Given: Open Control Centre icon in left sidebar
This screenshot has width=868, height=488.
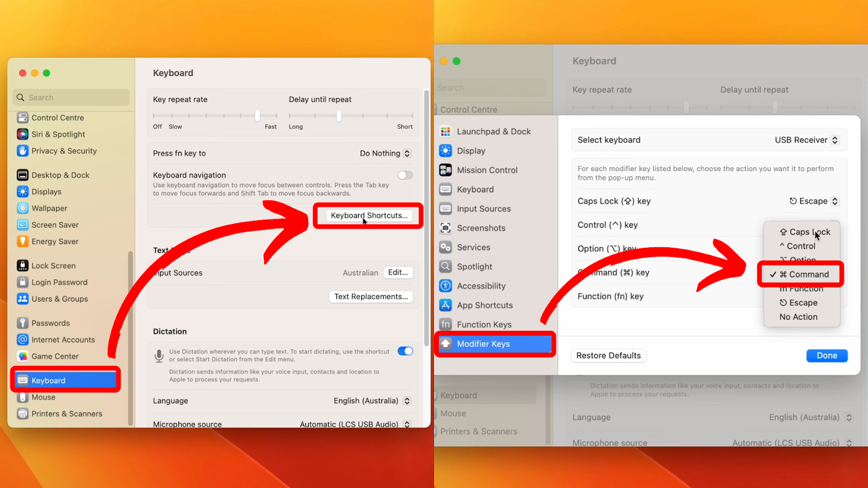Looking at the screenshot, I should (23, 118).
